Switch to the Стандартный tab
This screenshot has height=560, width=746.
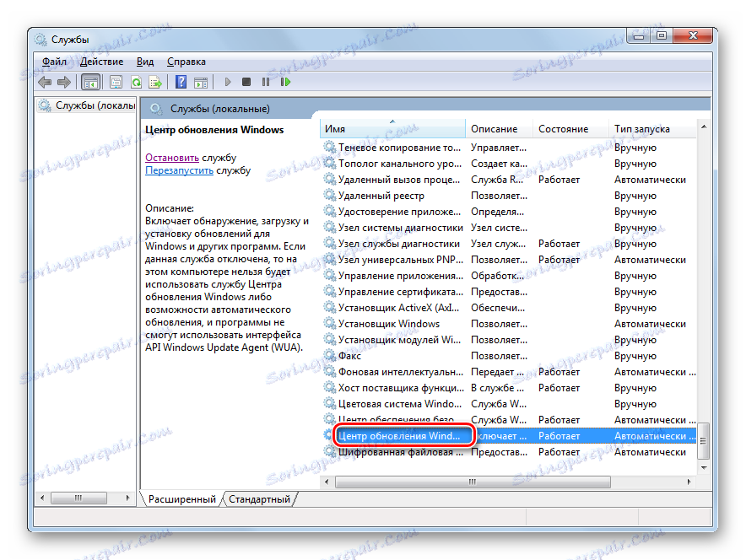[x=259, y=499]
